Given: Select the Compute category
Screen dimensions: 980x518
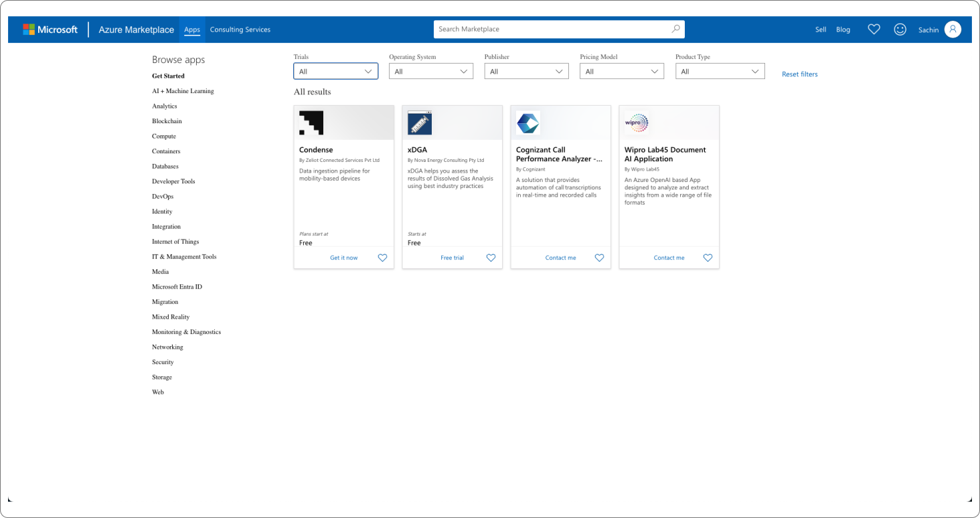Looking at the screenshot, I should pyautogui.click(x=164, y=137).
